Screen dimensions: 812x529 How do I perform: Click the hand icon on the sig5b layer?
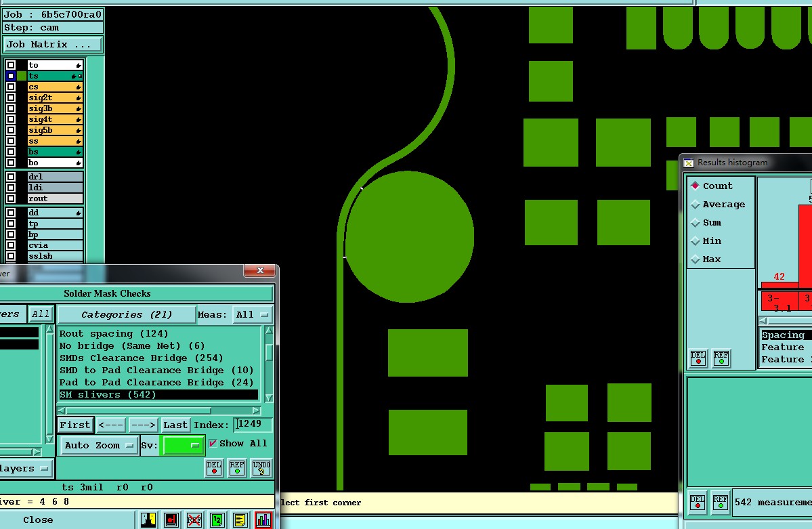(79, 131)
